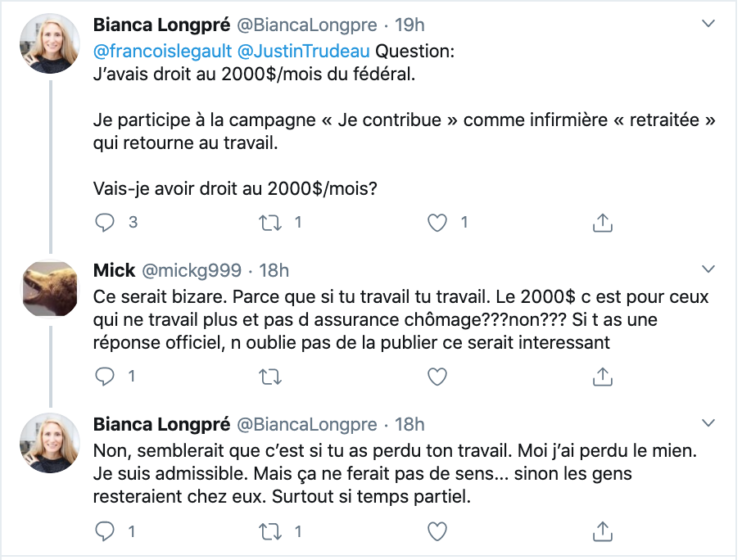Like Bianca's reply about temps partiel

[437, 531]
